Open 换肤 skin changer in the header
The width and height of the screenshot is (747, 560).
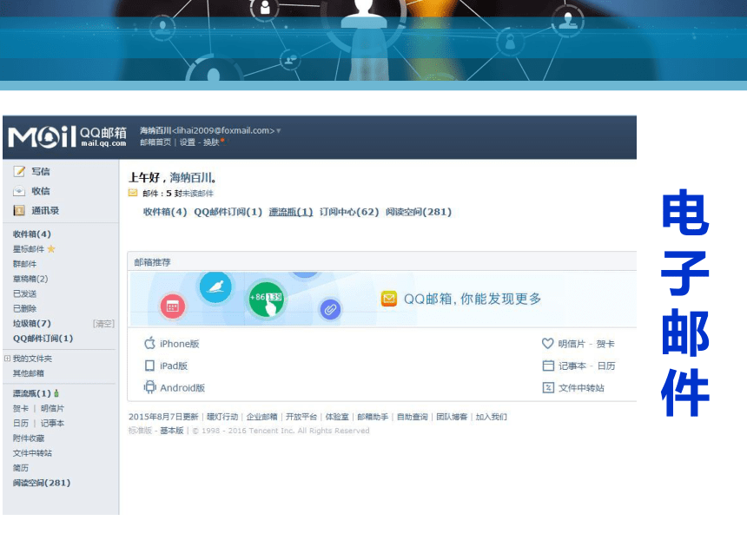211,142
